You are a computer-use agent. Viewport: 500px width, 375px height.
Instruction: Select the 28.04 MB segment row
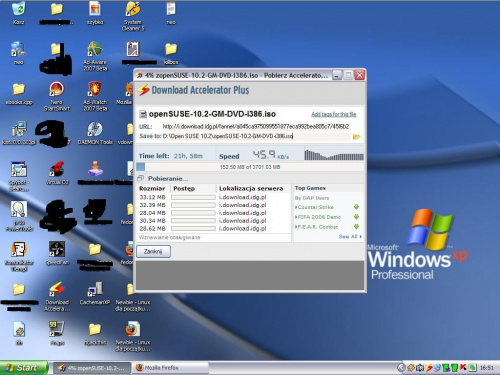click(214, 213)
